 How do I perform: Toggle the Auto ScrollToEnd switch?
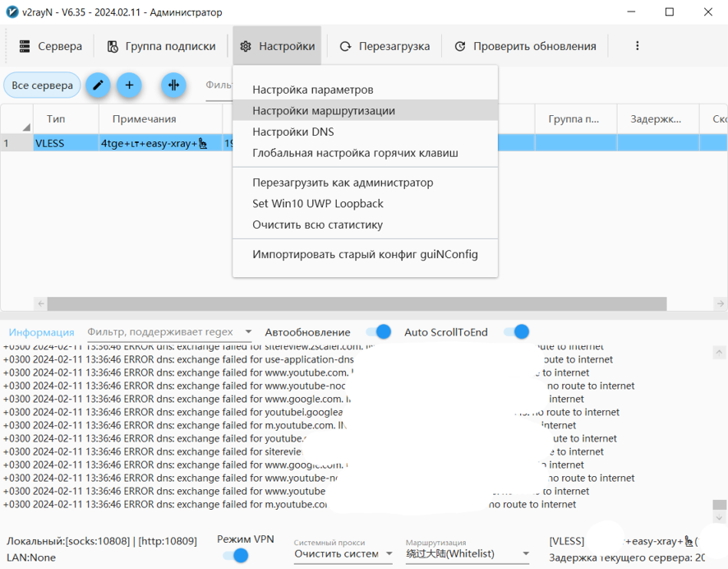(516, 332)
